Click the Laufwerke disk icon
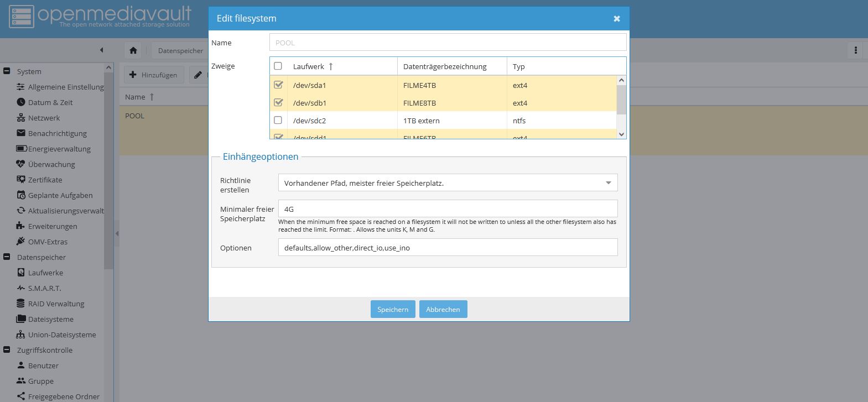Viewport: 868px width, 402px height. (21, 273)
